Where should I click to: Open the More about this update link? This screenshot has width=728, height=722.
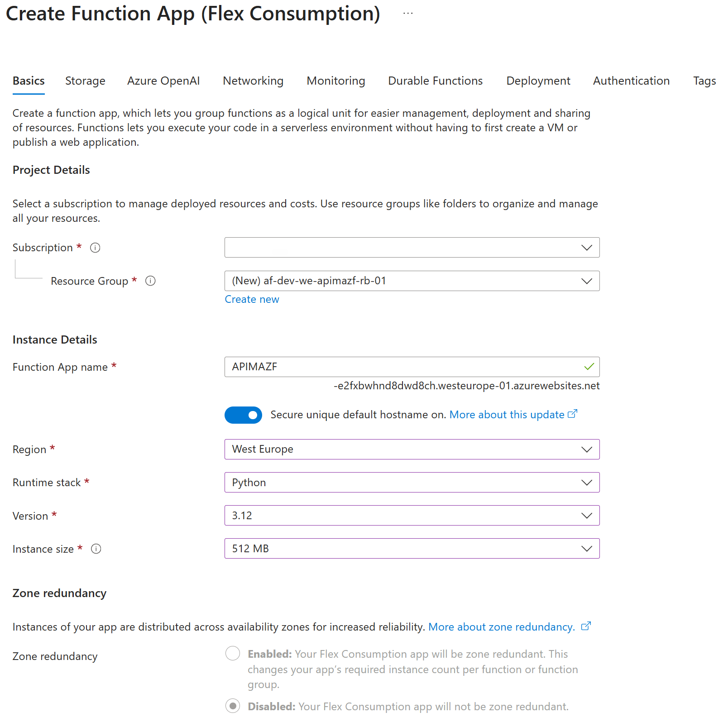point(507,415)
